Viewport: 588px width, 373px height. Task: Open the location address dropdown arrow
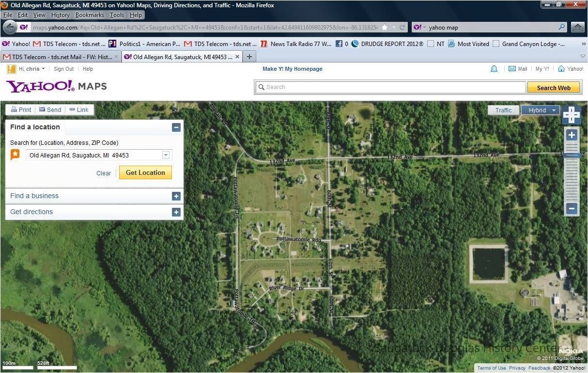[166, 155]
